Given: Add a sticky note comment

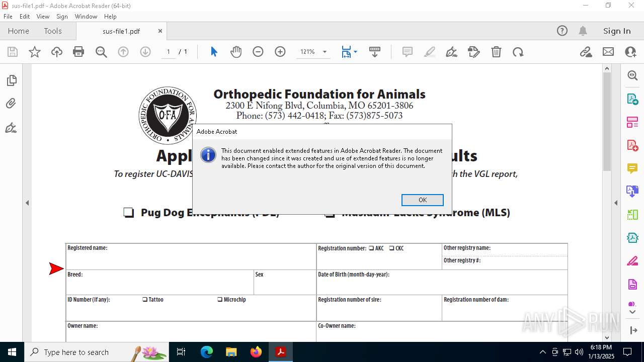Looking at the screenshot, I should click(408, 52).
